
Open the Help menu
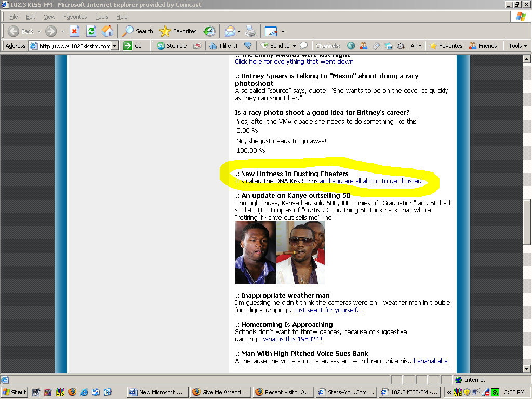122,17
